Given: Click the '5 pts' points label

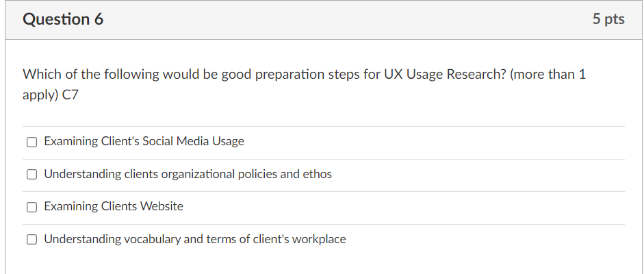Looking at the screenshot, I should click(x=608, y=19).
